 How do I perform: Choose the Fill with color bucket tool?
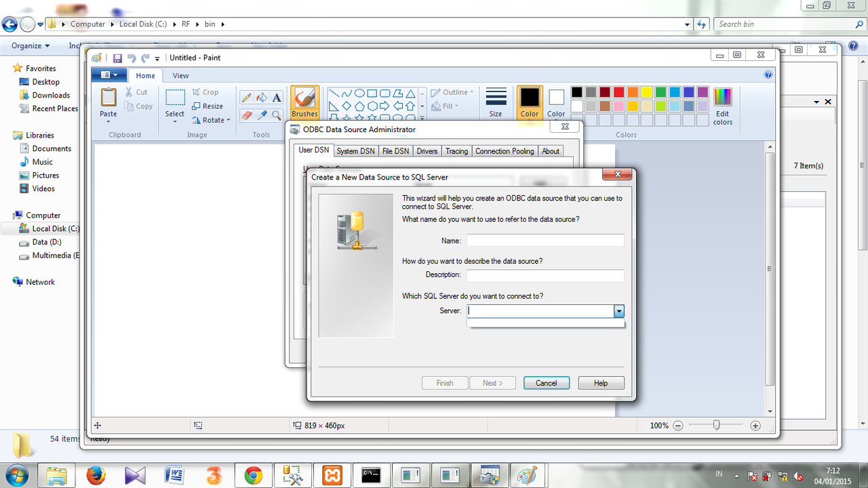pyautogui.click(x=262, y=98)
